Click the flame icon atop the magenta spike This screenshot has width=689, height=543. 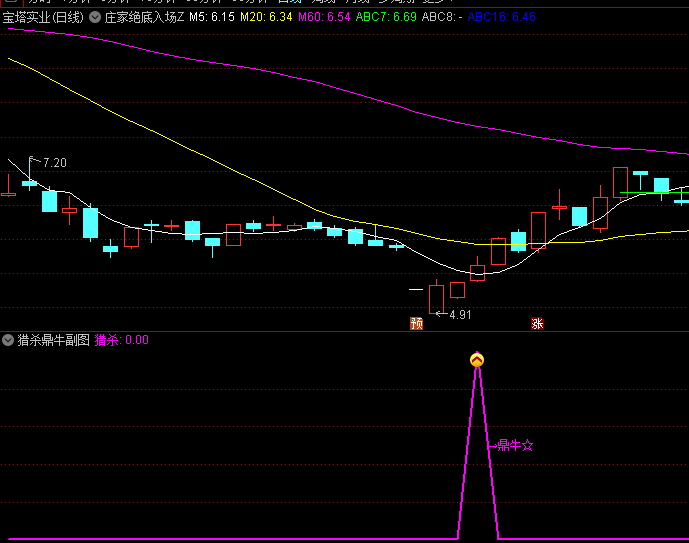[477, 359]
